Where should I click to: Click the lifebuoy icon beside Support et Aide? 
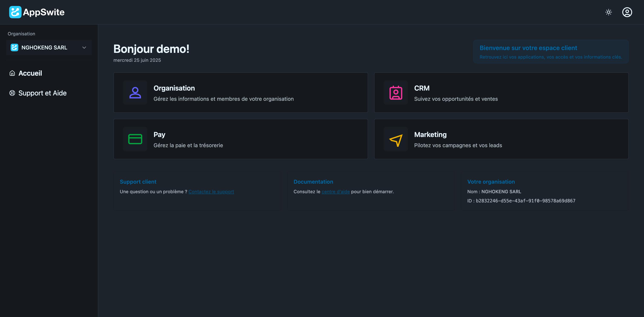coord(12,93)
